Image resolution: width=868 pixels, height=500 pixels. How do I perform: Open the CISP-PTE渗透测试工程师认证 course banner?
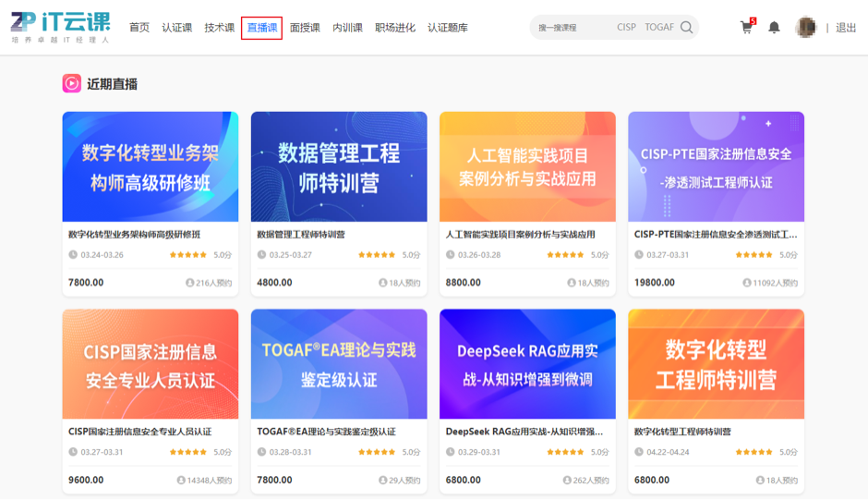tap(716, 166)
